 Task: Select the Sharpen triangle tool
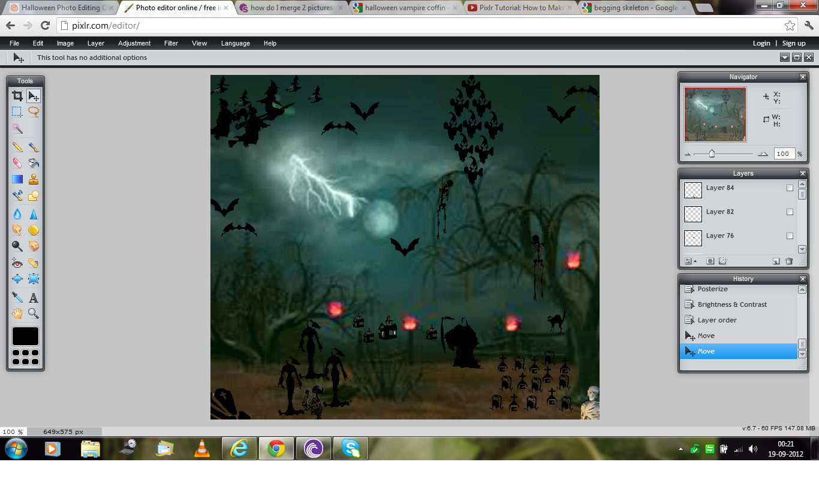(34, 214)
